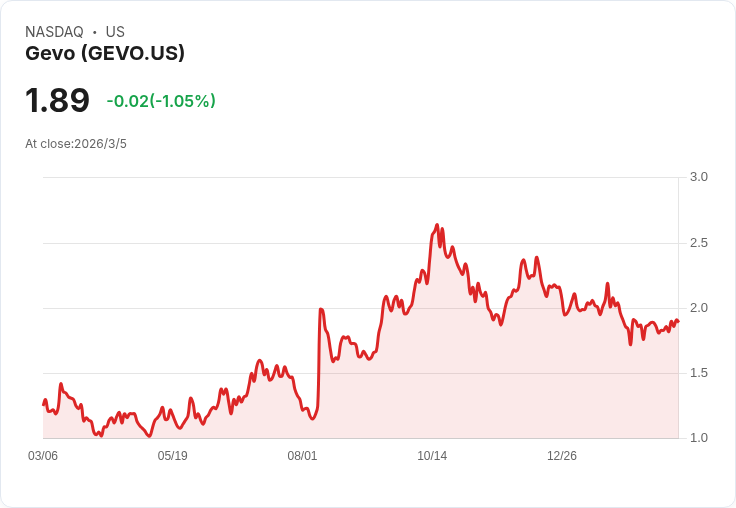Click the 1.5 y-axis label
This screenshot has height=508, width=736.
click(x=699, y=373)
